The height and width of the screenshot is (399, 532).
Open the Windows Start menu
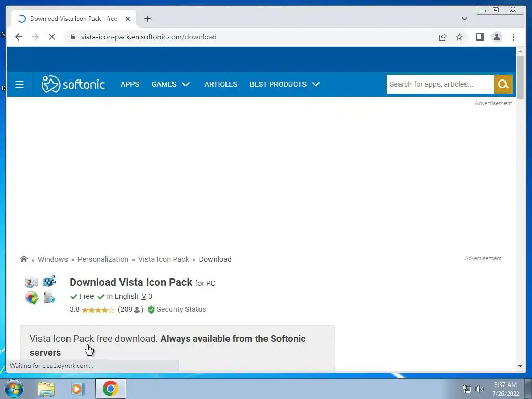point(14,389)
